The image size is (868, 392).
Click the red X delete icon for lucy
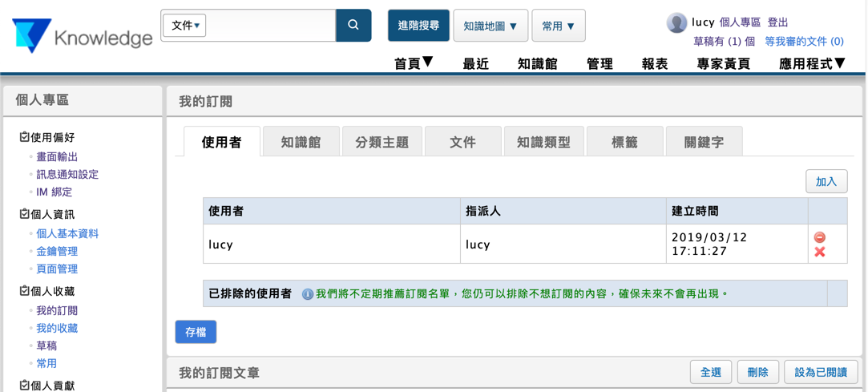point(819,252)
